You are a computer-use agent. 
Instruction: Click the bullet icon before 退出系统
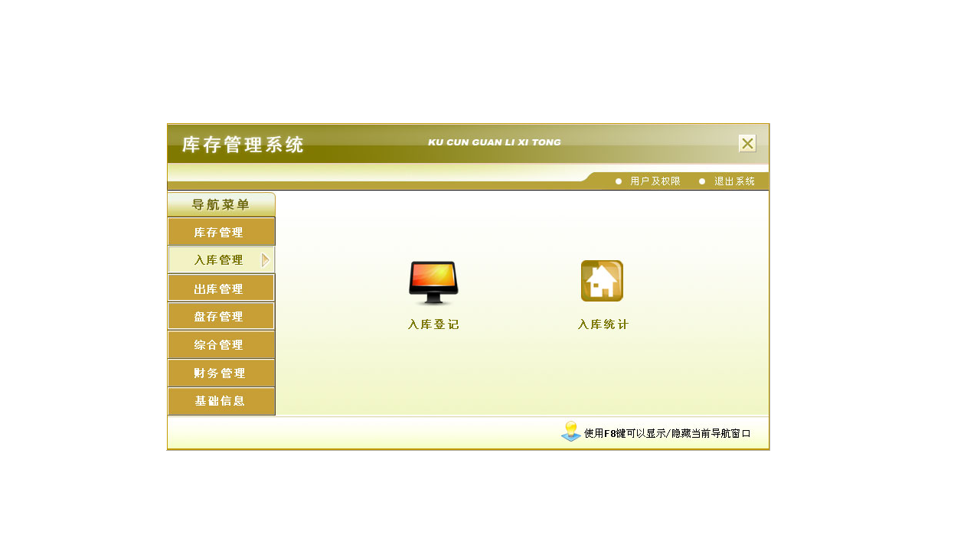701,181
